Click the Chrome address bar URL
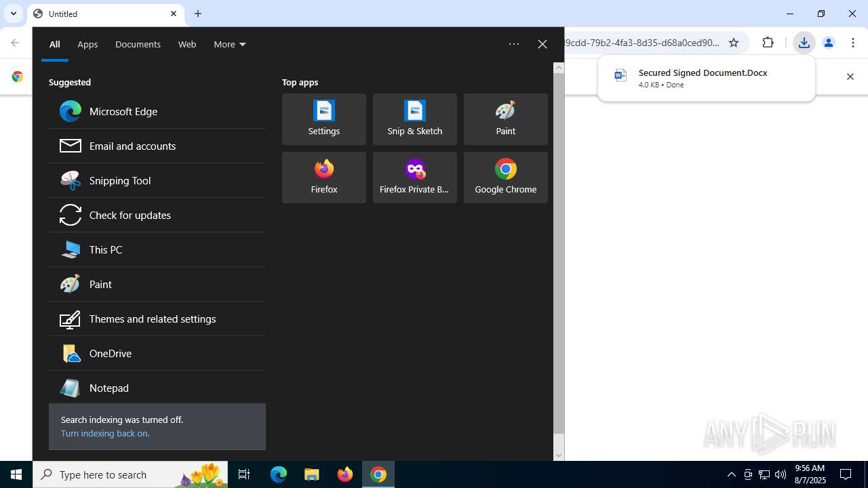 click(x=642, y=43)
